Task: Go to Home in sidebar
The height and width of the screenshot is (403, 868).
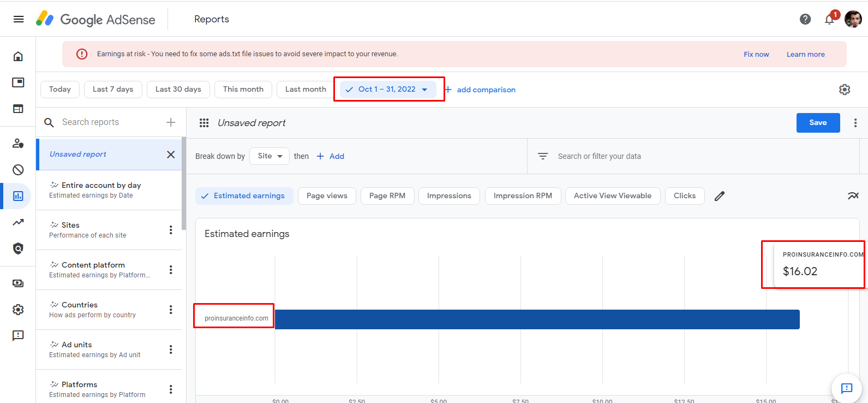Action: tap(18, 56)
